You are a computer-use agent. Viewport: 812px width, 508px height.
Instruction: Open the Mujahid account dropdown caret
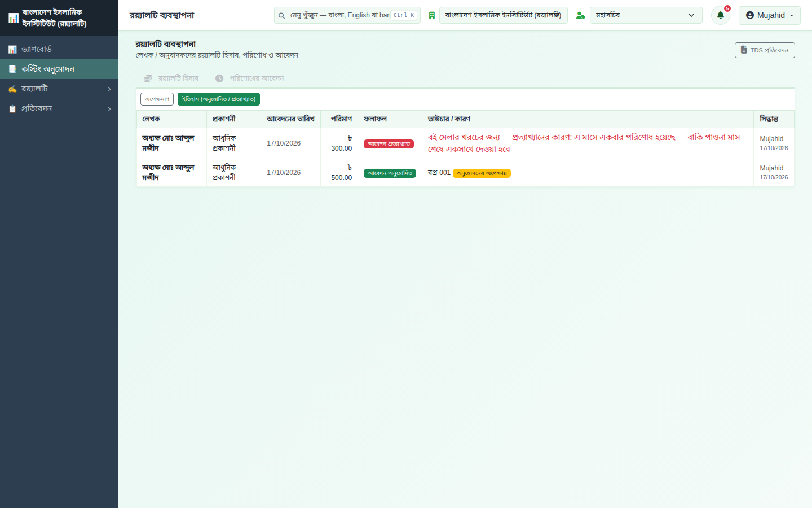click(x=792, y=16)
